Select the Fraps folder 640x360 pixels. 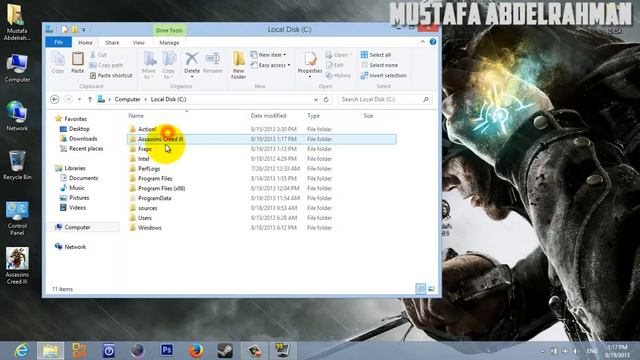click(x=145, y=149)
